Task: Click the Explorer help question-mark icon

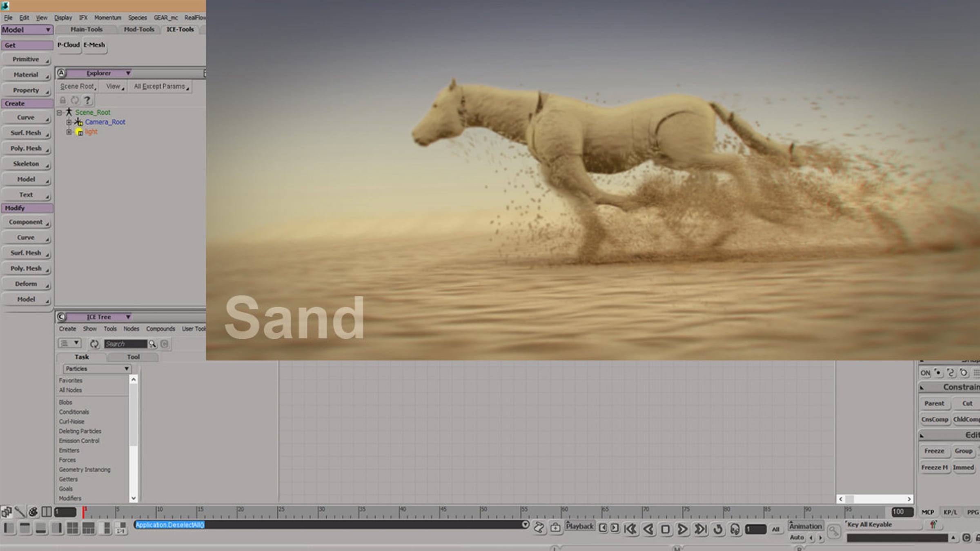Action: 87,100
